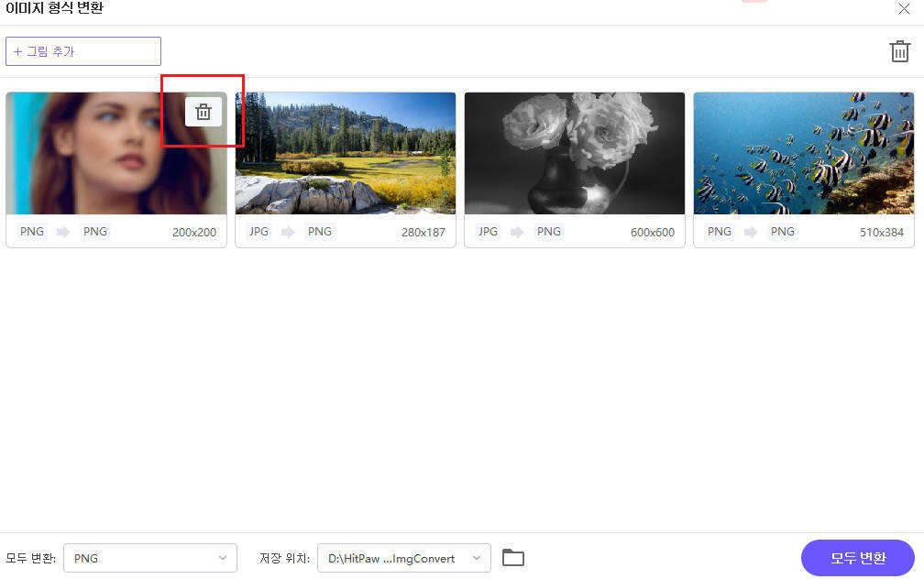Viewport: 924px width, 579px height.
Task: Click the JPG source label on landscape card
Action: pos(258,232)
